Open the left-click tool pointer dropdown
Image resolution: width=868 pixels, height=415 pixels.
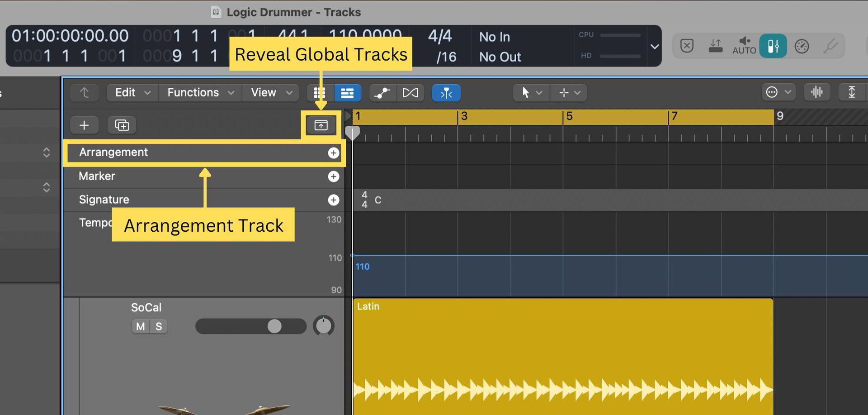click(x=530, y=93)
